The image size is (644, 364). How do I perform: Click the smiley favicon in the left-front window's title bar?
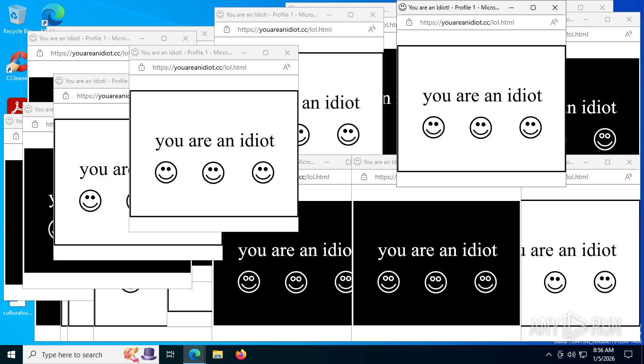click(135, 52)
